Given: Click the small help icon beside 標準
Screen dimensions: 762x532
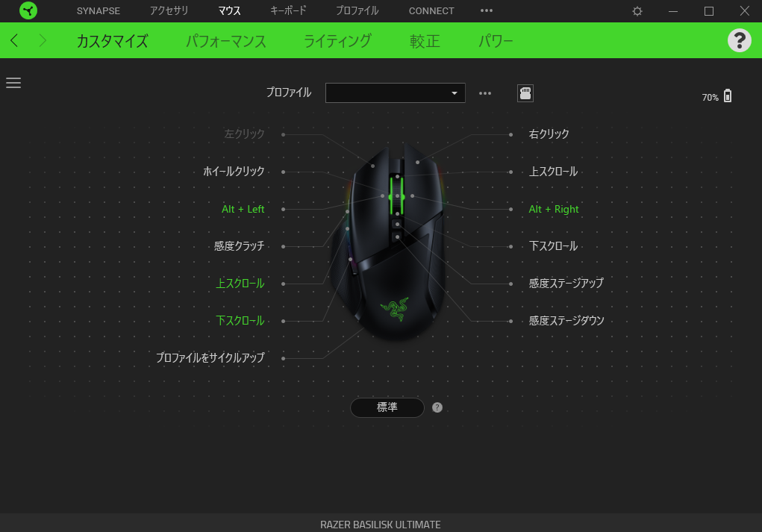Looking at the screenshot, I should click(x=437, y=407).
